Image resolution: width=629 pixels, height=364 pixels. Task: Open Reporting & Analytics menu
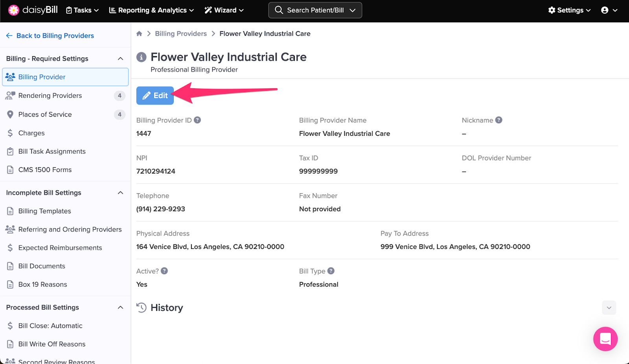(151, 10)
